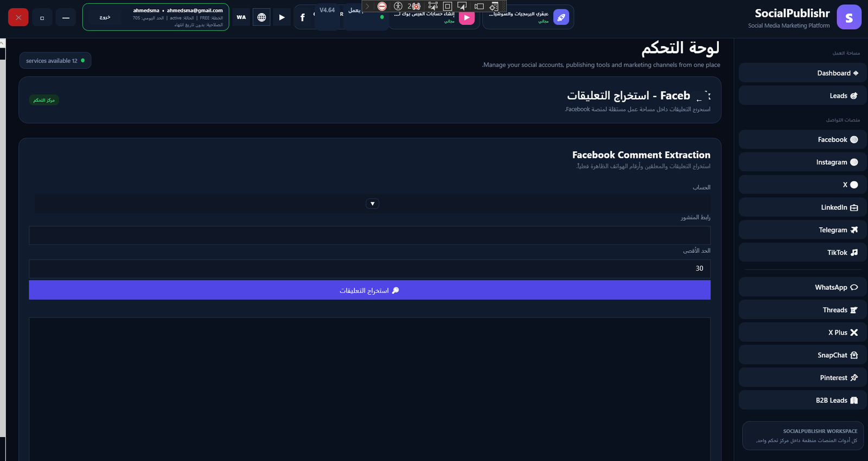
Task: Open the X platform in sidebar
Action: 802,185
